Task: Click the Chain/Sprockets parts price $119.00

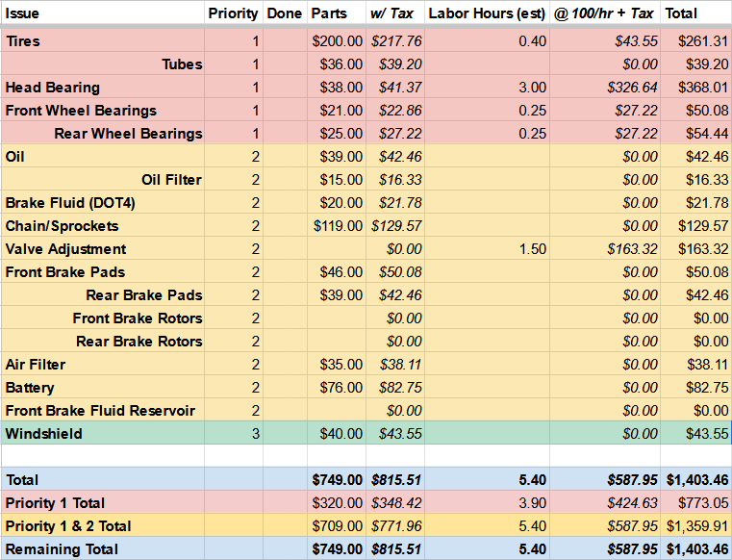Action: (x=338, y=226)
